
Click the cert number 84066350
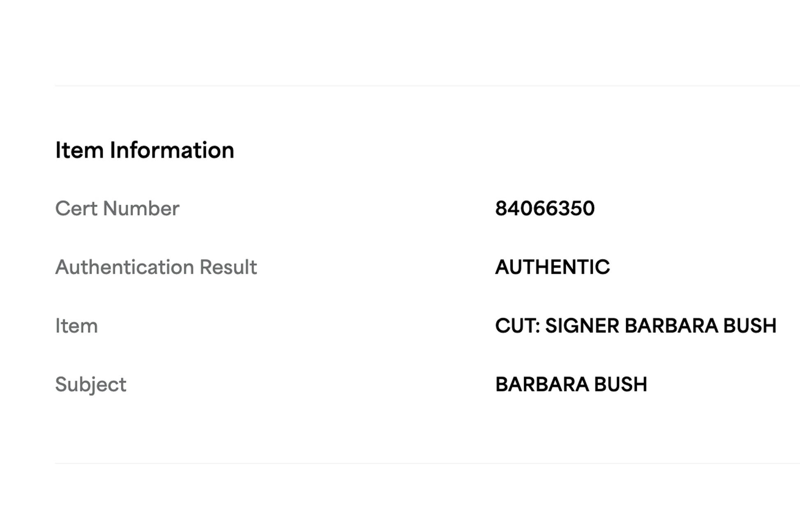545,208
